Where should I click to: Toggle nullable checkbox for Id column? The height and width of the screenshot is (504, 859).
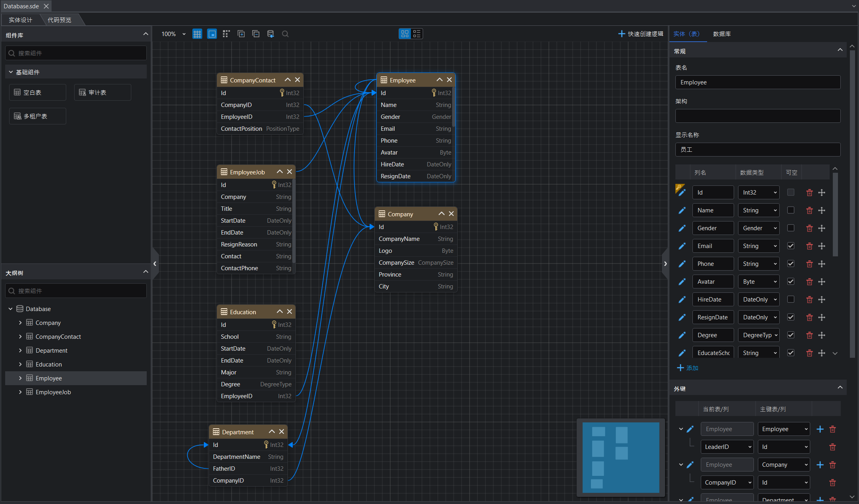(x=791, y=193)
